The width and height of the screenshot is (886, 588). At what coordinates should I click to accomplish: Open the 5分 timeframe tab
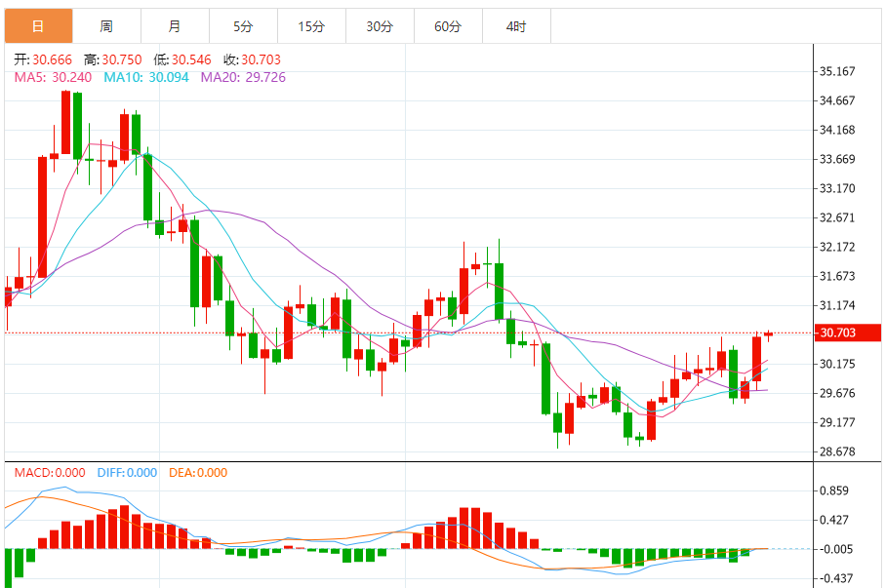[244, 26]
